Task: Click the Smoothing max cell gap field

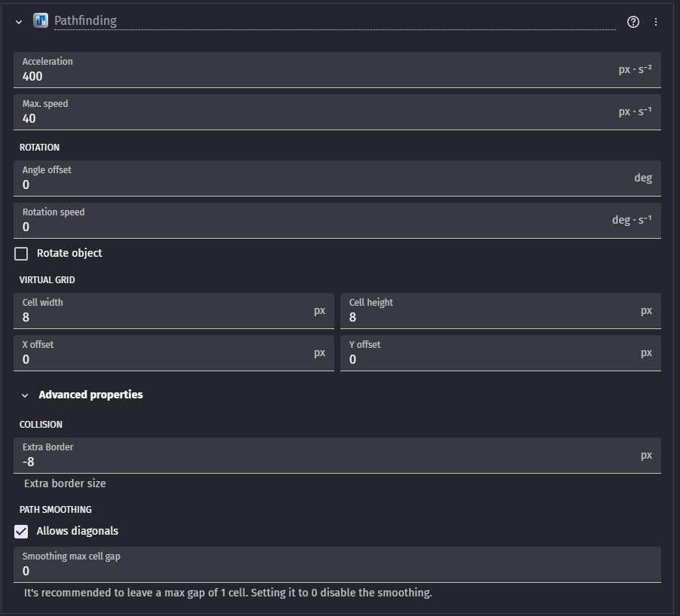Action: [316, 571]
